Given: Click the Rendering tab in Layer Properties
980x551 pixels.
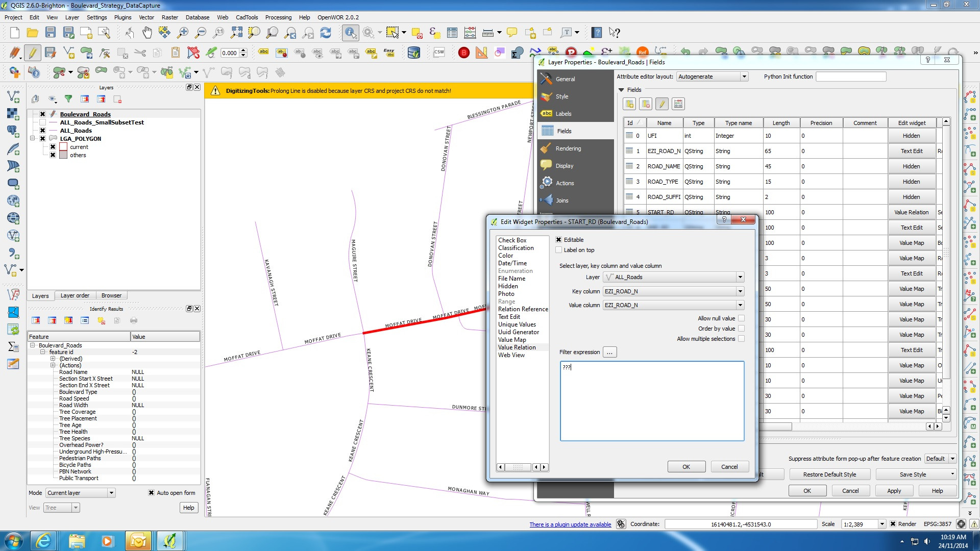Looking at the screenshot, I should pyautogui.click(x=568, y=148).
